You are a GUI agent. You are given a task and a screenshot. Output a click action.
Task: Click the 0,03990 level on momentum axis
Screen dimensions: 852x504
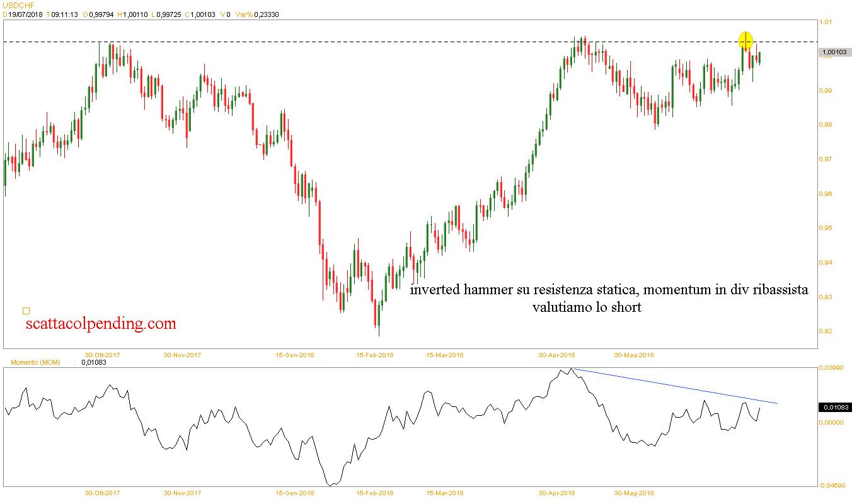pos(831,368)
